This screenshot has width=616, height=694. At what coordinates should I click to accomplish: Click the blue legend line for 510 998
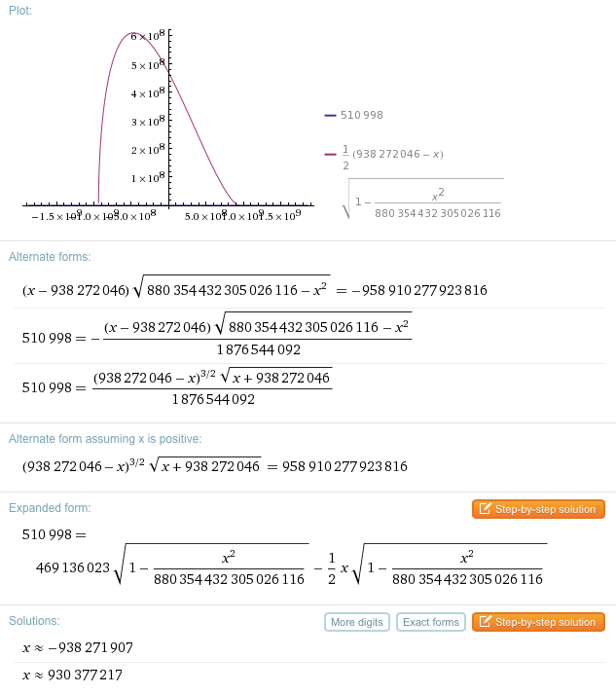tap(330, 115)
